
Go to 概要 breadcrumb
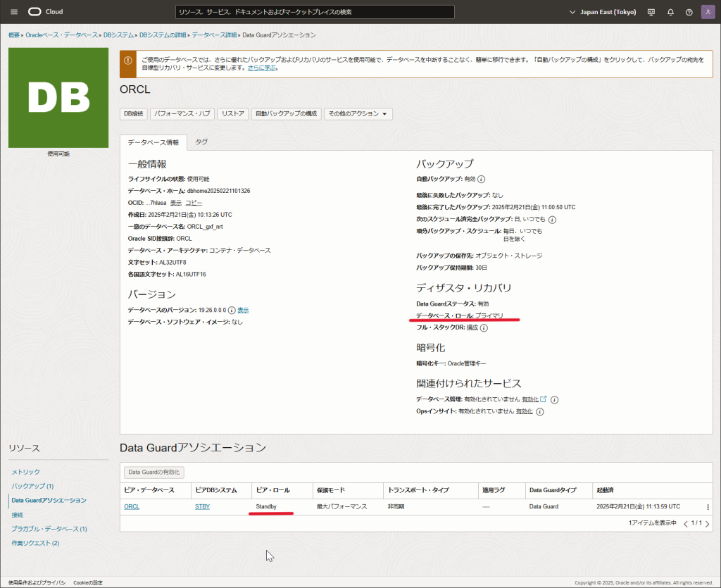tap(14, 35)
